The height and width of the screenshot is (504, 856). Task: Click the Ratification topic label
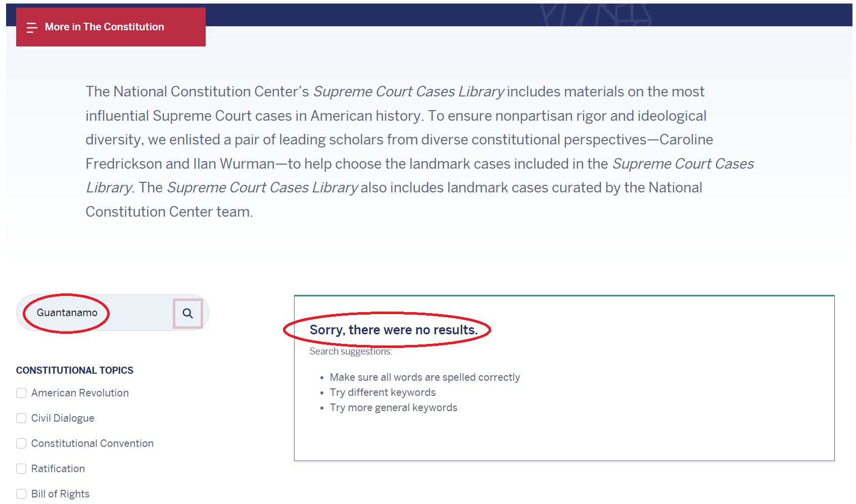click(x=58, y=469)
